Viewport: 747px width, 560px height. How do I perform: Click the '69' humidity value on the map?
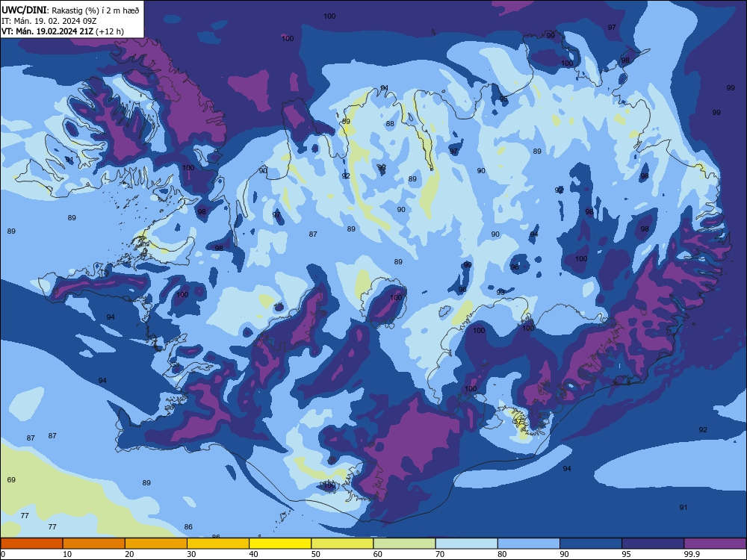pos(11,479)
